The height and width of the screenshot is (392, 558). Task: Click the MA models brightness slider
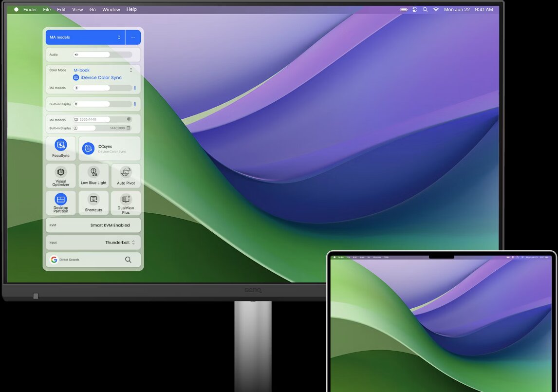102,88
